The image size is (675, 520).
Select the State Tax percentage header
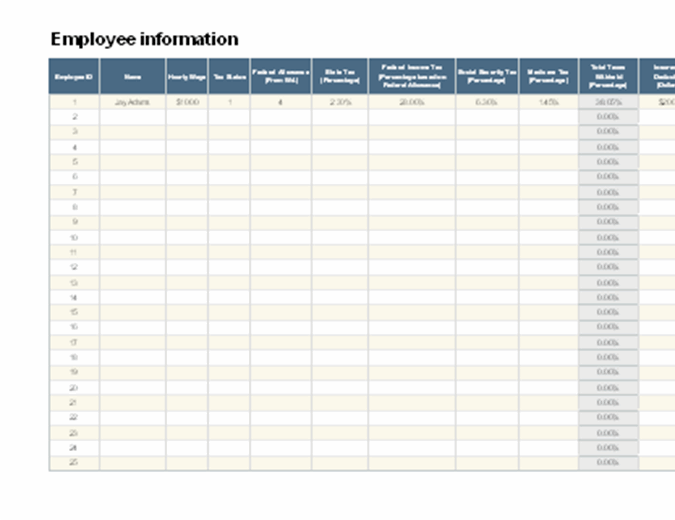pyautogui.click(x=339, y=76)
